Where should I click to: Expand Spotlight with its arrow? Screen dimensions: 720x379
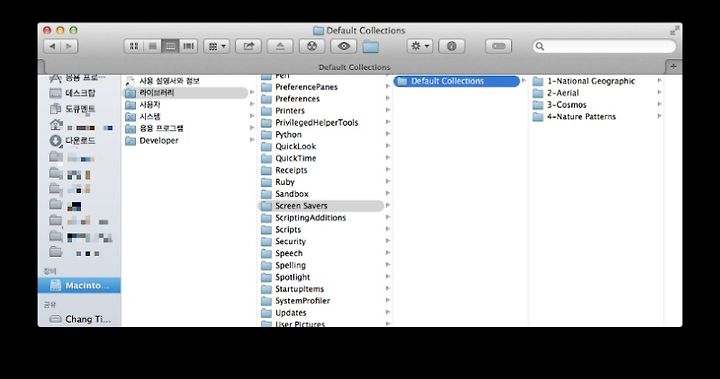click(x=388, y=277)
